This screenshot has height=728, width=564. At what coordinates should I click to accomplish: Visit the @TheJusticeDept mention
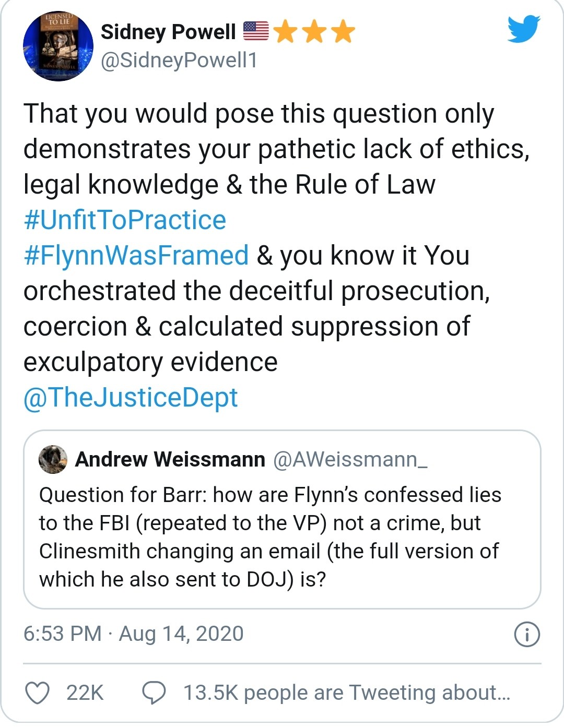(x=131, y=397)
